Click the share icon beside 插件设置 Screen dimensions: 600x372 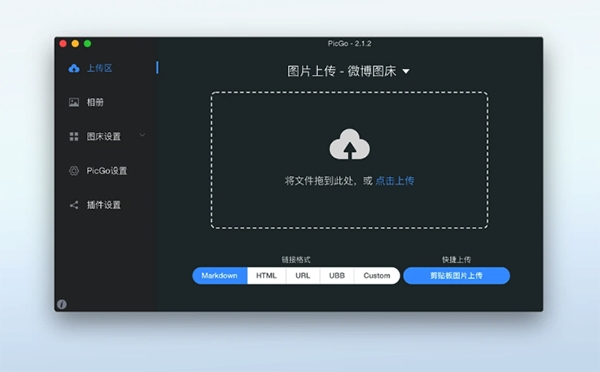coord(74,205)
